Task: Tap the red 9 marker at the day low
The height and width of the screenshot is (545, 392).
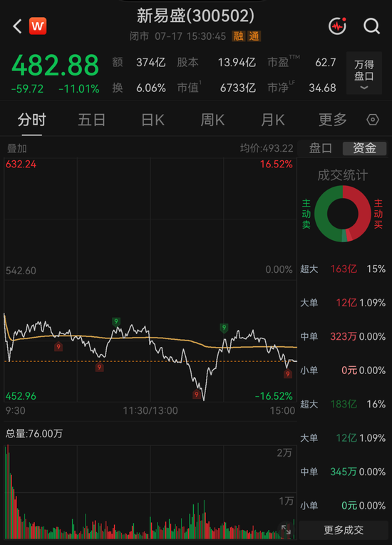Action: point(197,395)
